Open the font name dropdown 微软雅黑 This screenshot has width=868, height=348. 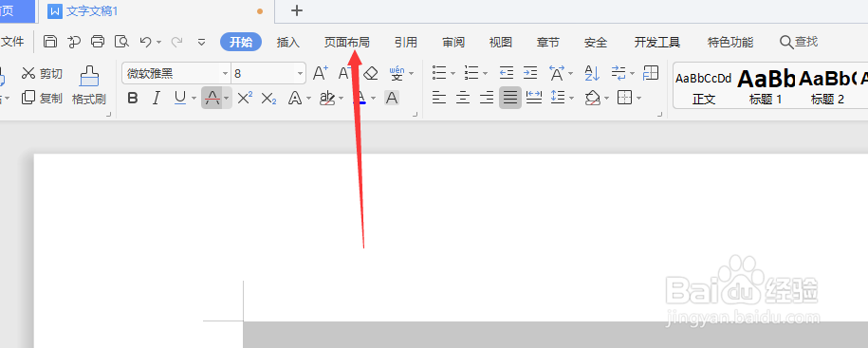coord(225,73)
